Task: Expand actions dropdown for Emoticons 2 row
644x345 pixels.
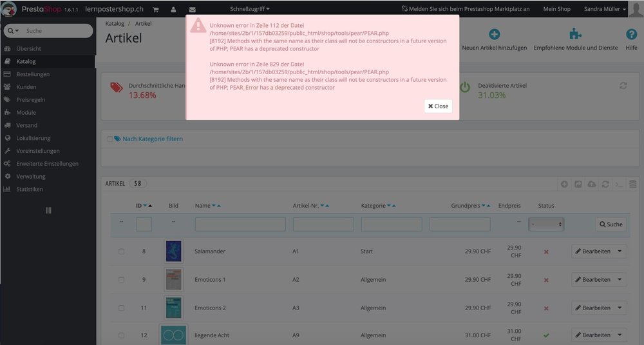Action: [x=620, y=308]
